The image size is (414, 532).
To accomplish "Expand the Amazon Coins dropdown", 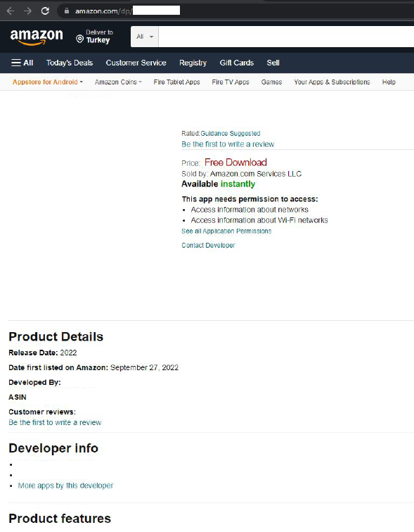I will pos(118,82).
